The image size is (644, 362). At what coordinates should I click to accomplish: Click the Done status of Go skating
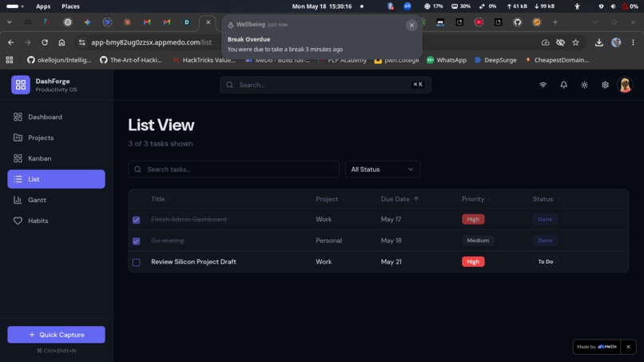(545, 241)
